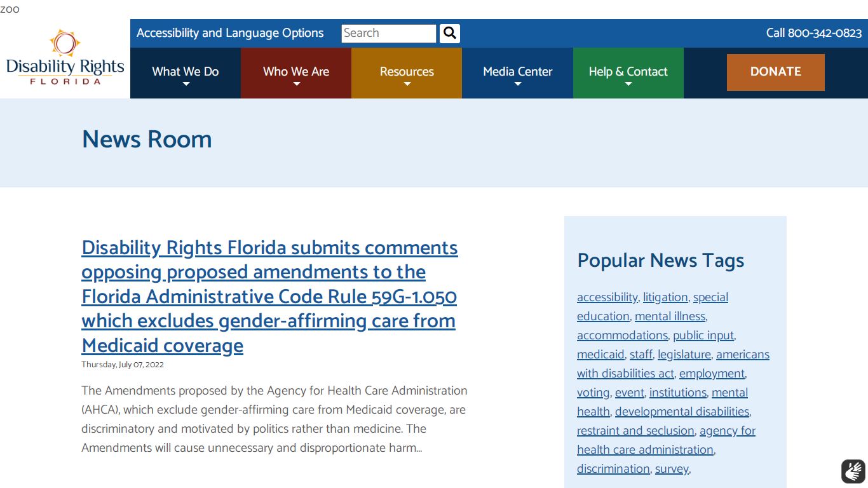Select the accommodations news tag
The image size is (868, 488).
point(622,335)
